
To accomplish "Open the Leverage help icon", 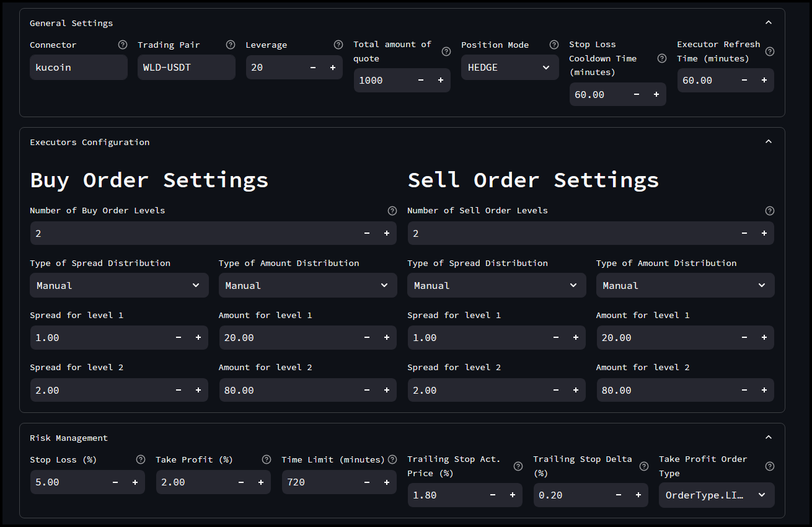I will (x=338, y=45).
